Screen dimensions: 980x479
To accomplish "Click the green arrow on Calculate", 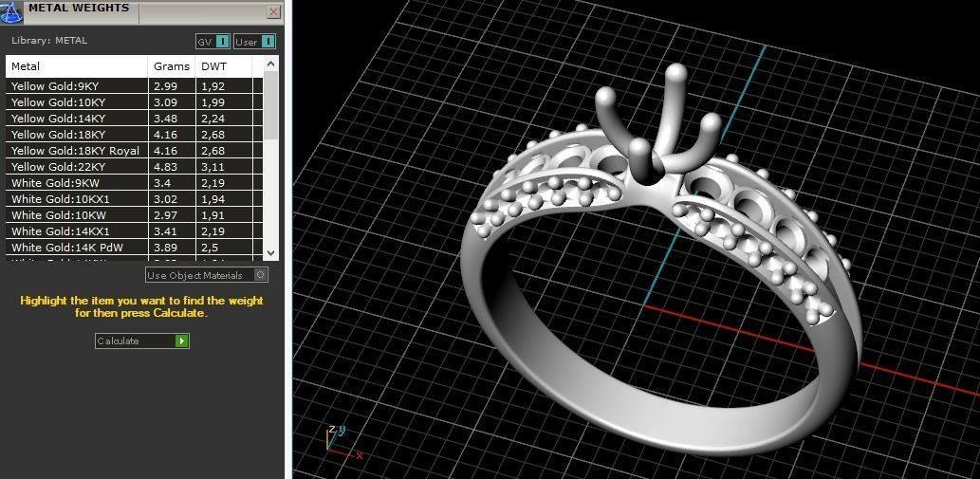I will pos(181,341).
